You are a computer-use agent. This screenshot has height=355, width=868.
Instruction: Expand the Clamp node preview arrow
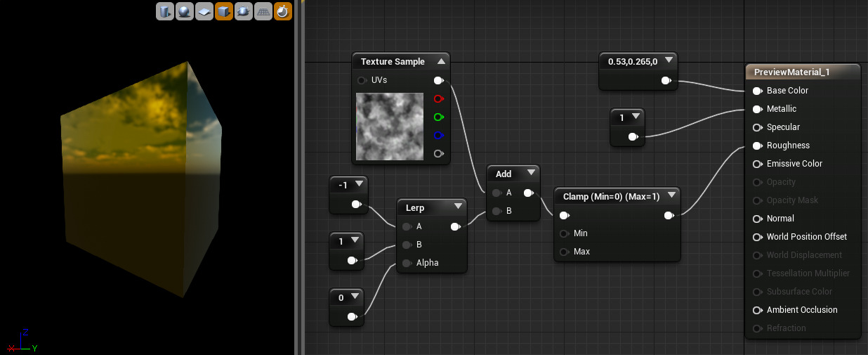point(671,195)
